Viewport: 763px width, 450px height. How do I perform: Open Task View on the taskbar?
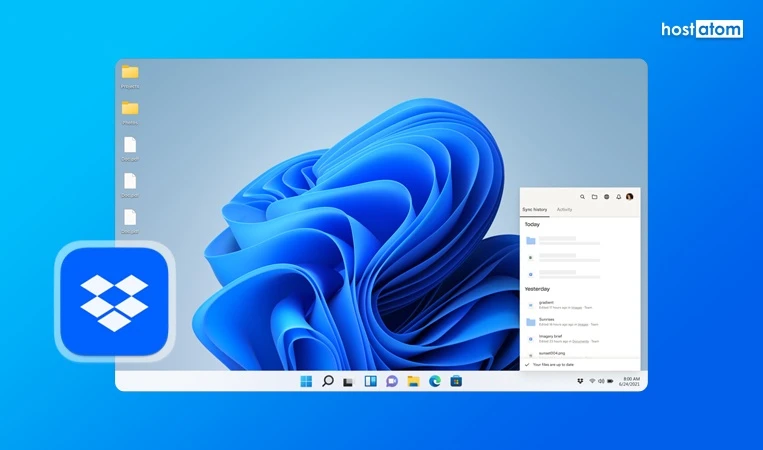click(348, 382)
